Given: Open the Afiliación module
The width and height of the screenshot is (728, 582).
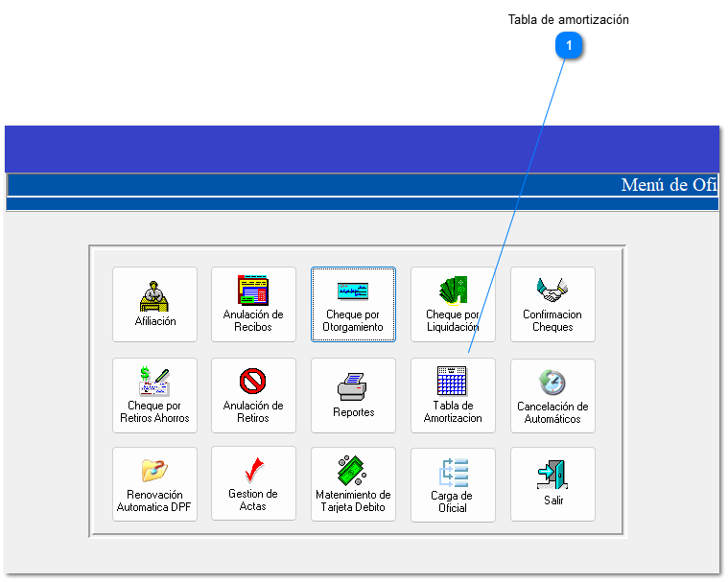Looking at the screenshot, I should click(x=154, y=304).
